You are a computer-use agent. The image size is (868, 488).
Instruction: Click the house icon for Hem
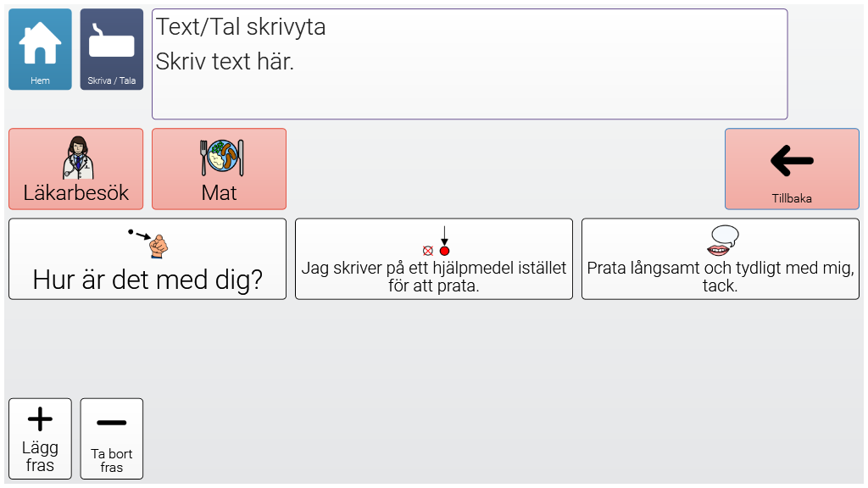click(40, 43)
